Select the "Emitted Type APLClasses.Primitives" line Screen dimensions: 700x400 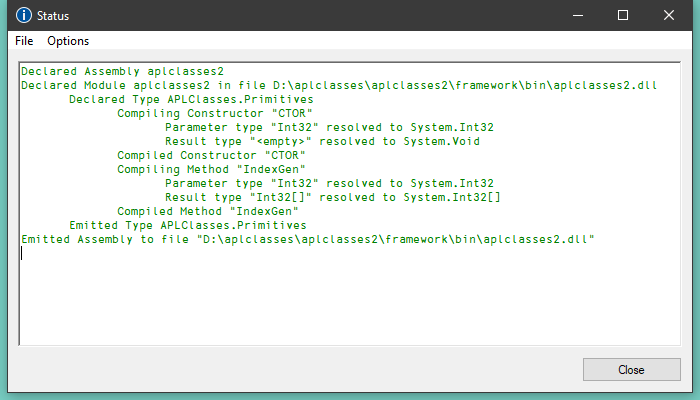coord(187,226)
